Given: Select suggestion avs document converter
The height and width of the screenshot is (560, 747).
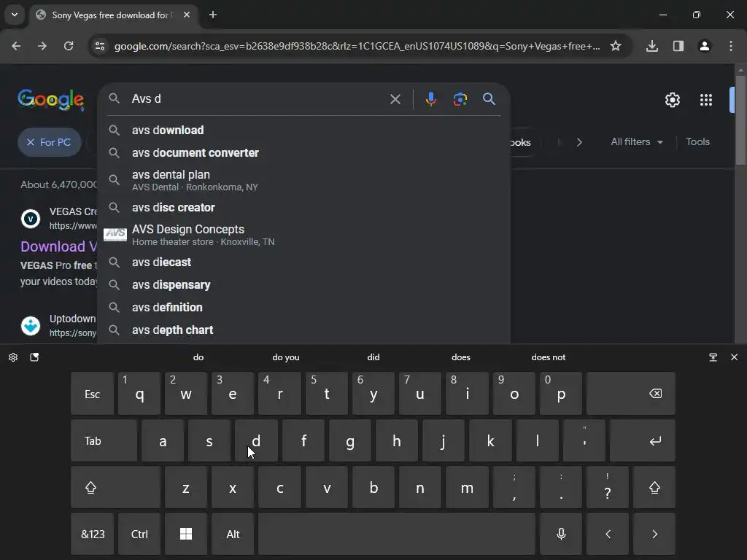Looking at the screenshot, I should click(304, 153).
